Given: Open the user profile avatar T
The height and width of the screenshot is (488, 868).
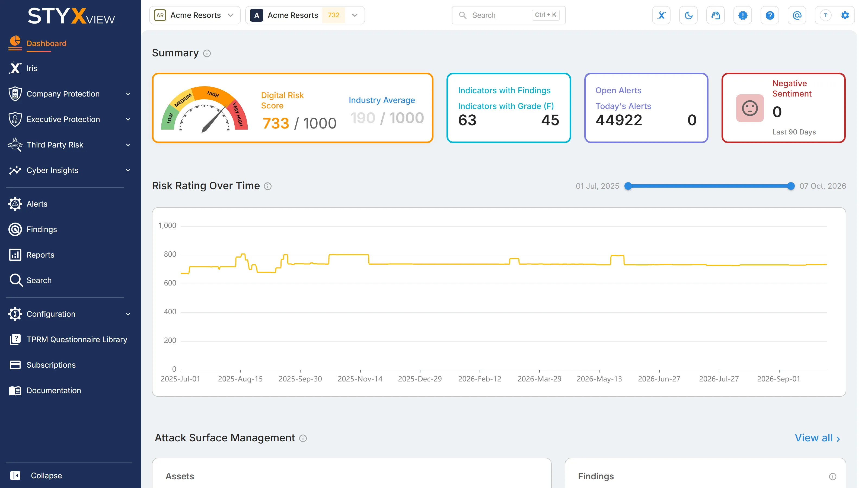Looking at the screenshot, I should [x=825, y=15].
